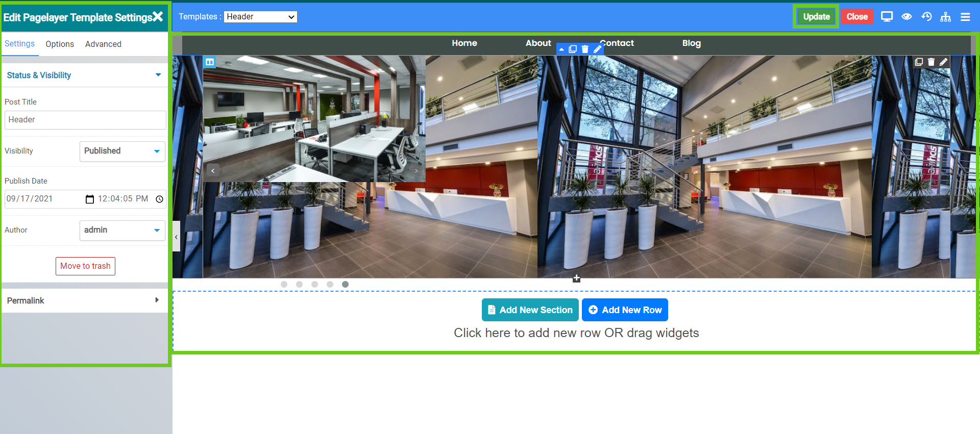The height and width of the screenshot is (434, 980).
Task: Open the Templates dropdown showing Header
Action: coord(260,17)
